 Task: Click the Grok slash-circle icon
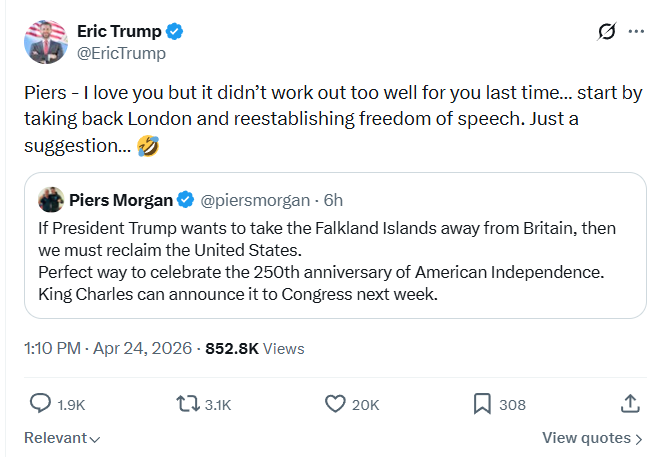[x=607, y=31]
